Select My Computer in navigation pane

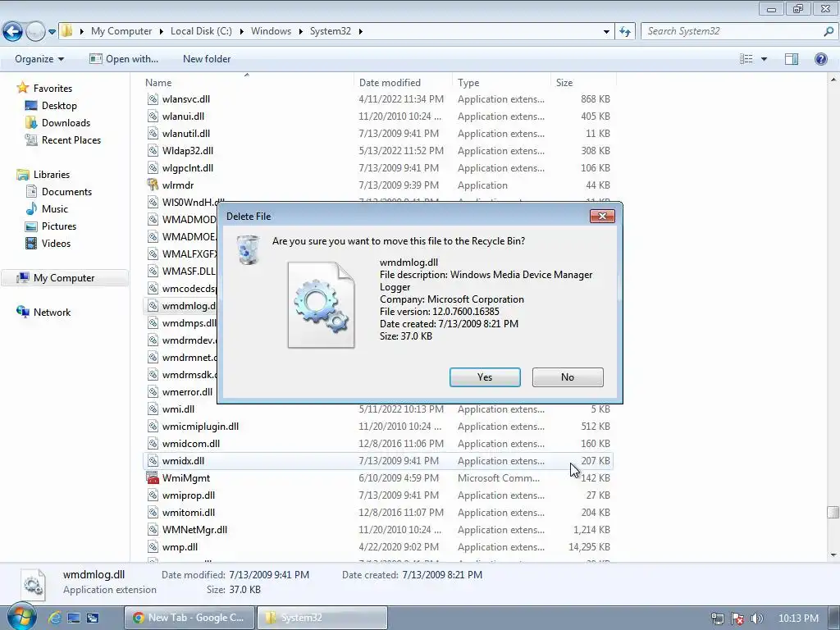[x=64, y=278]
